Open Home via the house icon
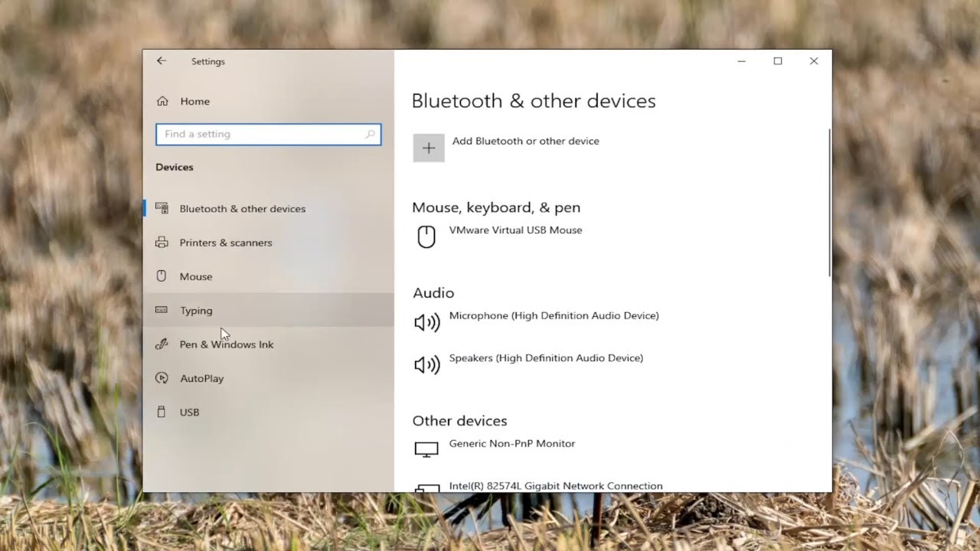This screenshot has height=551, width=980. [x=162, y=101]
